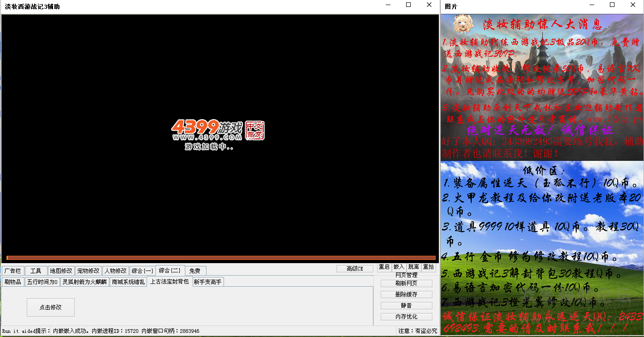
Task: Click the red 中文 stamp beside 4399 logo
Action: (x=255, y=130)
